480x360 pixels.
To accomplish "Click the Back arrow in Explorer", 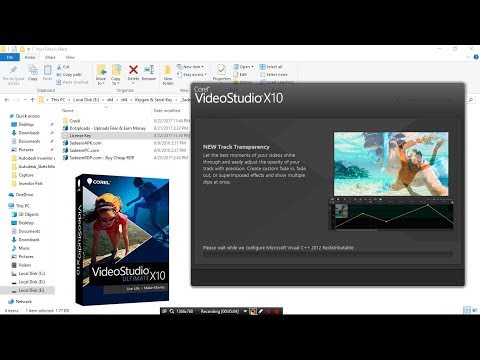I will 7,100.
